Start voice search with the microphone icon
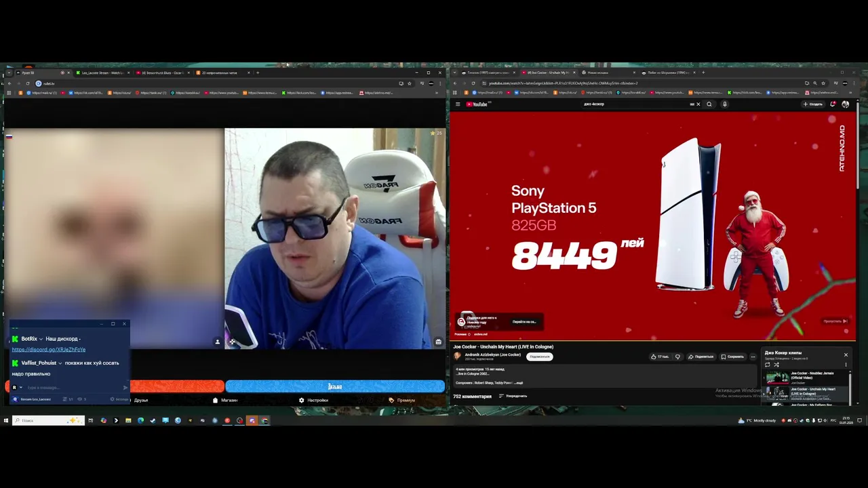 point(724,104)
